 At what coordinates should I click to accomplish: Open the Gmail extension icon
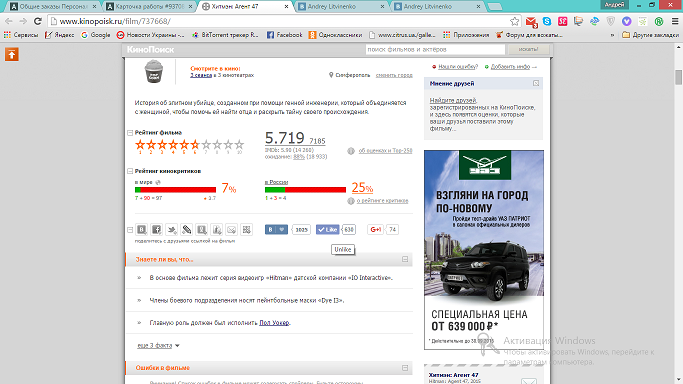(x=531, y=21)
